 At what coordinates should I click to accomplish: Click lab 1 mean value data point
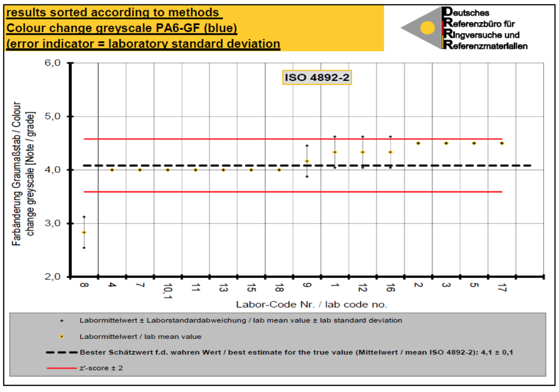point(335,152)
